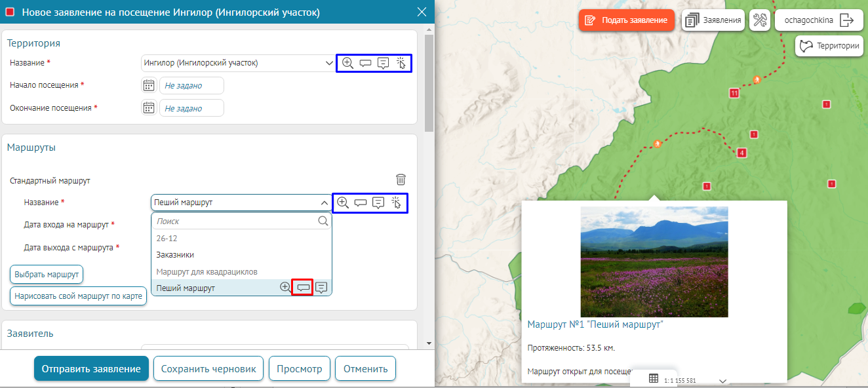Click Нарисовать свой маршрут по карте
This screenshot has height=388, width=868.
pyautogui.click(x=78, y=296)
